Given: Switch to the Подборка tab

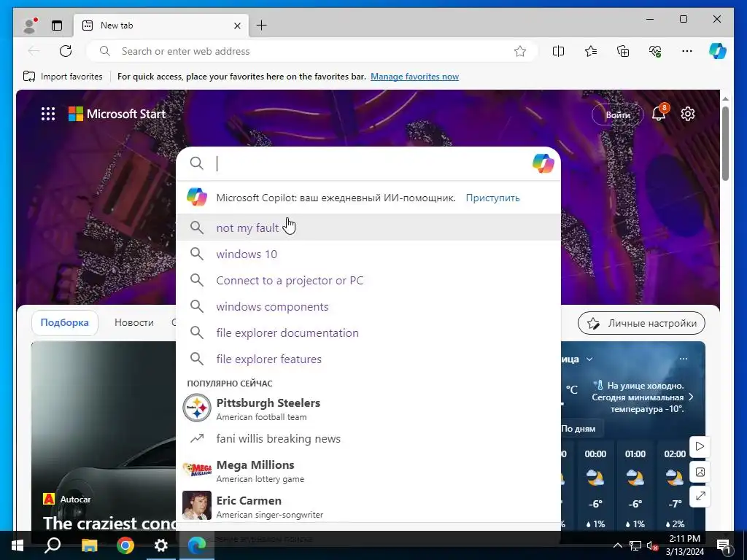Looking at the screenshot, I should (65, 322).
